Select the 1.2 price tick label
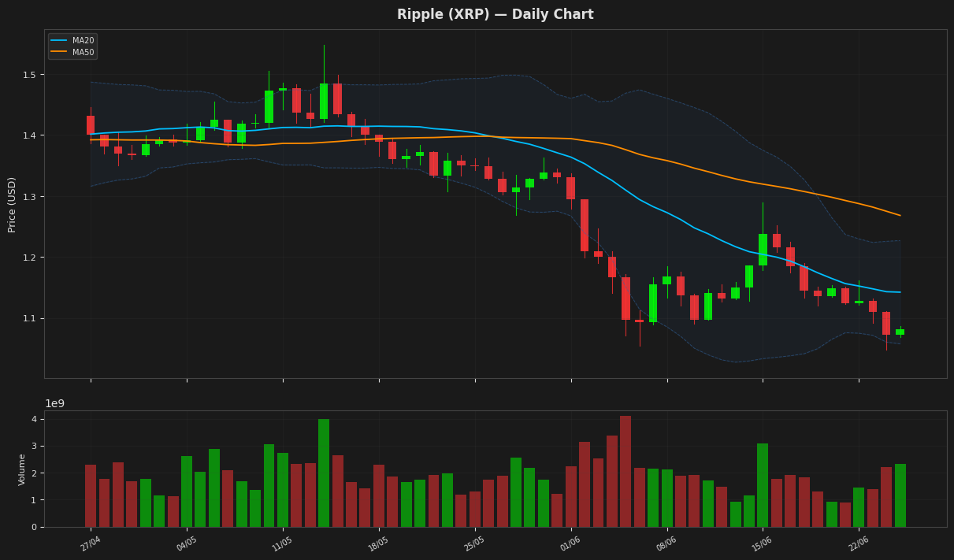The height and width of the screenshot is (560, 954). tap(30, 258)
